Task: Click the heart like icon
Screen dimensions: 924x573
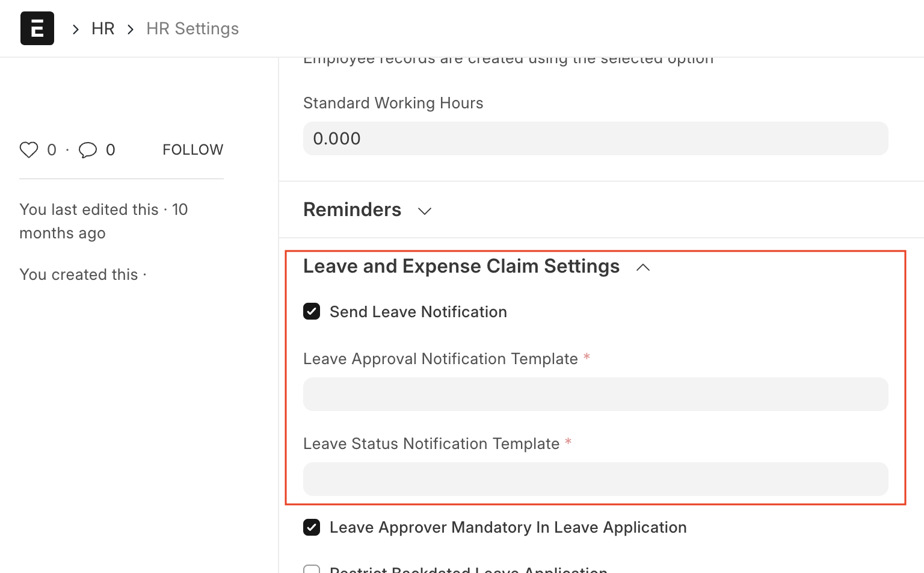Action: point(29,150)
